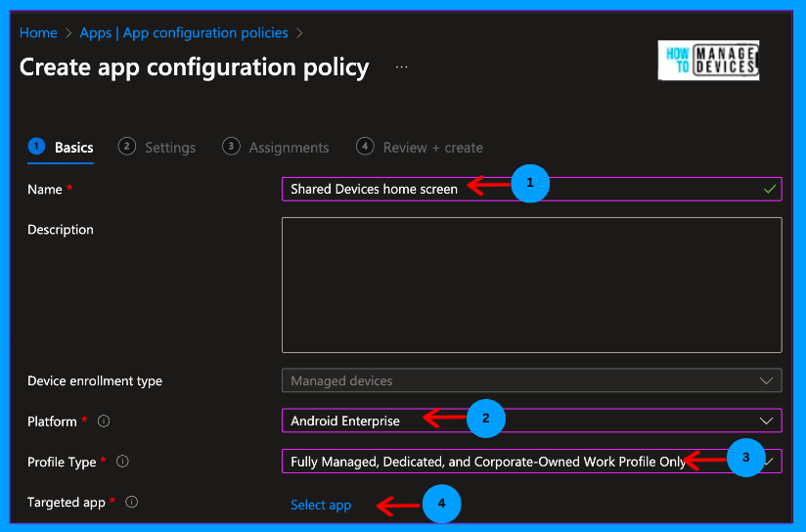Click into the Name input field
The image size is (806, 532).
(x=532, y=189)
